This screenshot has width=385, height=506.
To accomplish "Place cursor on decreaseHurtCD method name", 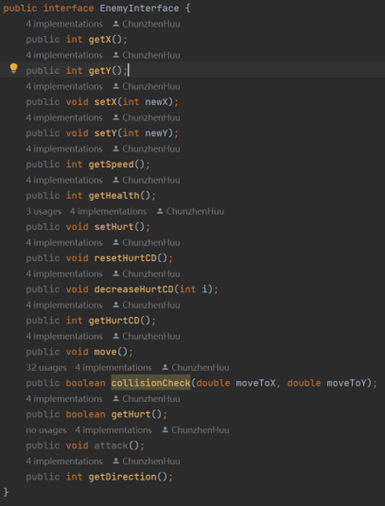I will (x=134, y=289).
